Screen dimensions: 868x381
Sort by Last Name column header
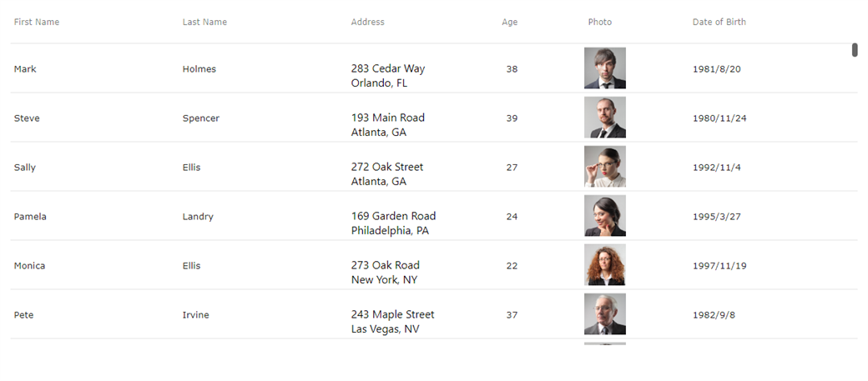(204, 22)
